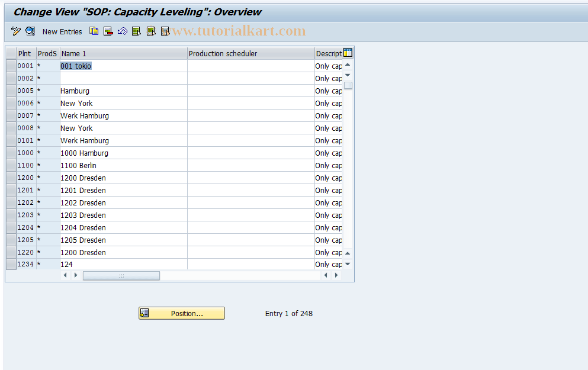Click the New Entries button
Image resolution: width=588 pixels, height=370 pixels.
[62, 31]
